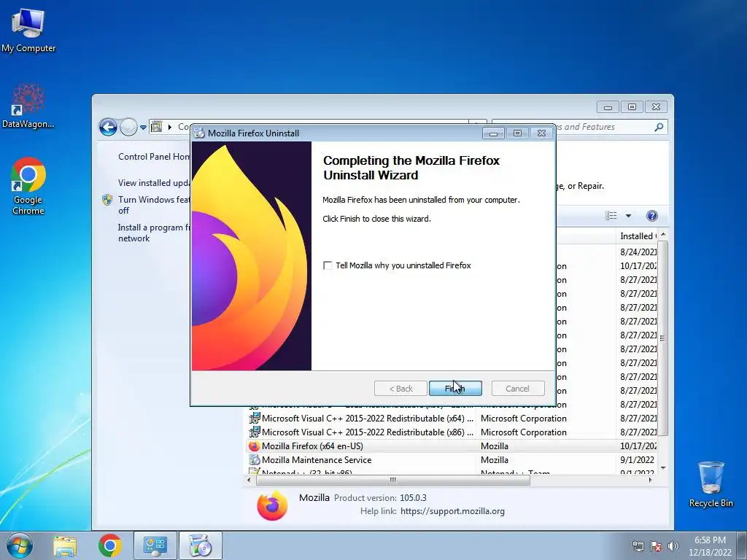The image size is (747, 560).
Task: Open the Recycle Bin desktop icon
Action: (x=711, y=483)
